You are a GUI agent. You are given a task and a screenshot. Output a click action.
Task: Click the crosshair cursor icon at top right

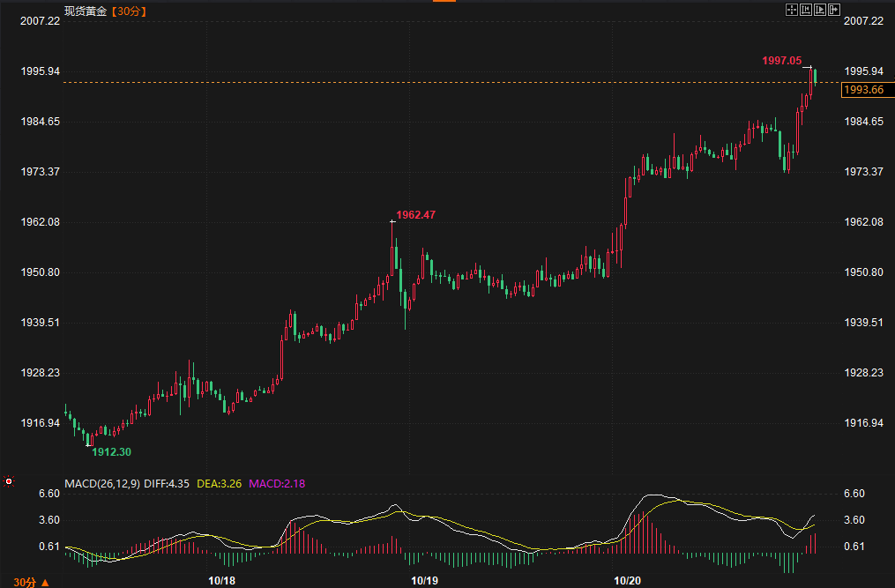pyautogui.click(x=791, y=10)
